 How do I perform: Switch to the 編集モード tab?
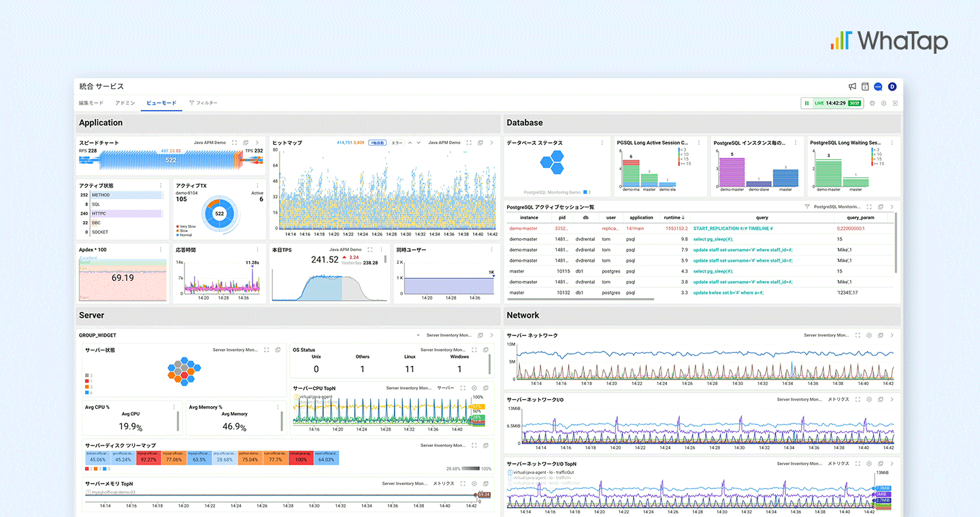click(91, 102)
